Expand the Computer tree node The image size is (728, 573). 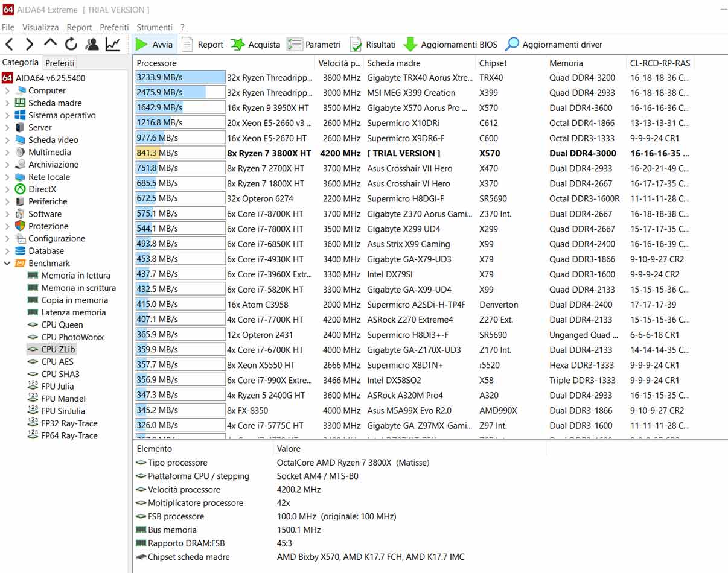[x=7, y=90]
